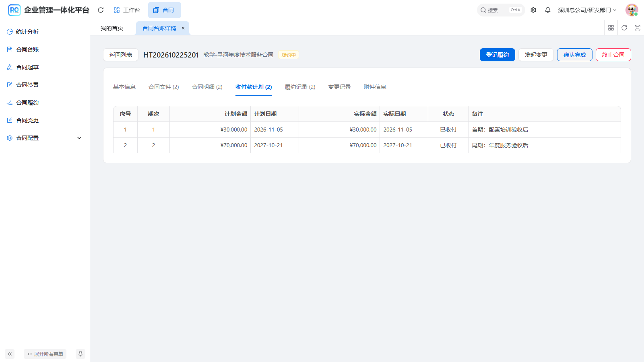Switch to the 工作台 top menu
The width and height of the screenshot is (644, 362).
[127, 10]
